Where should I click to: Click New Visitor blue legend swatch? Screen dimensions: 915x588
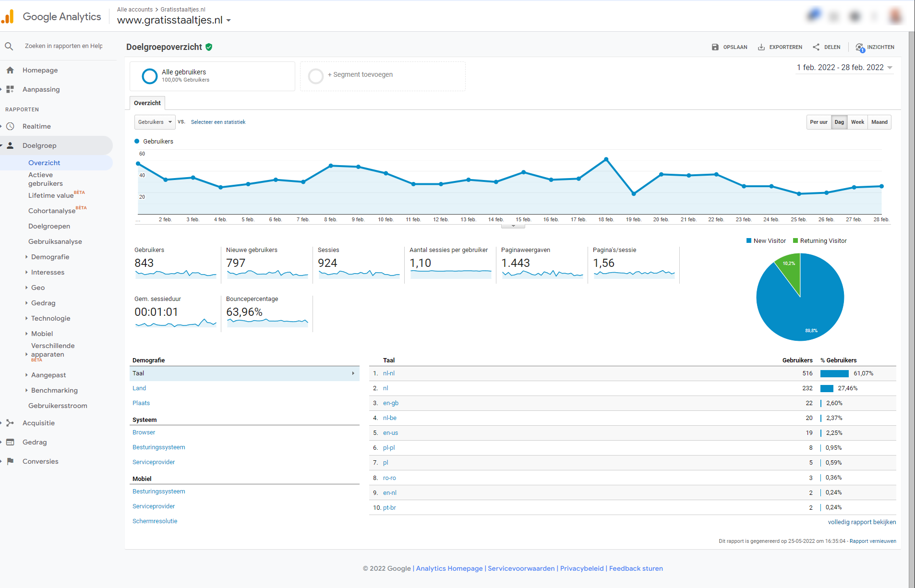coord(749,241)
